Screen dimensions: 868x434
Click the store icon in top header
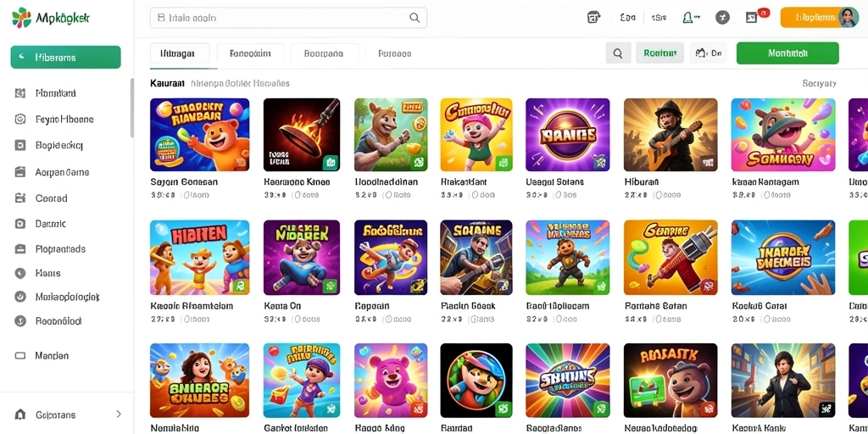point(593,18)
